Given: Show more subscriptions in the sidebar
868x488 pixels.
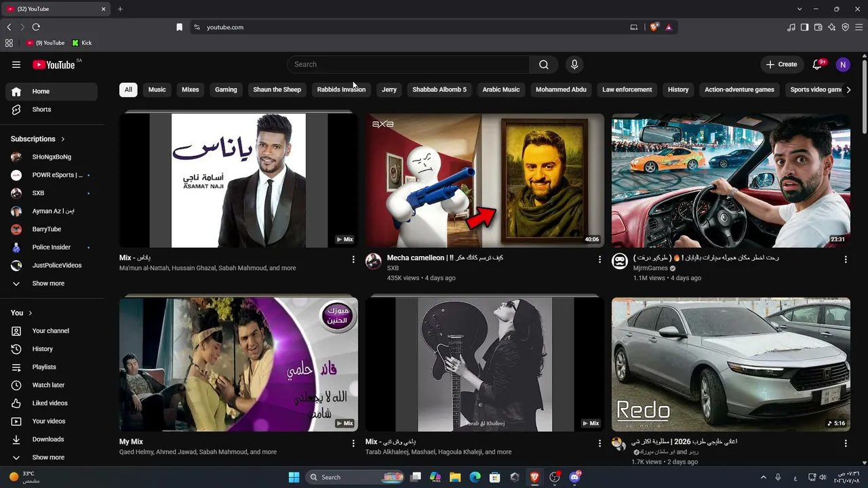Looking at the screenshot, I should tap(52, 283).
